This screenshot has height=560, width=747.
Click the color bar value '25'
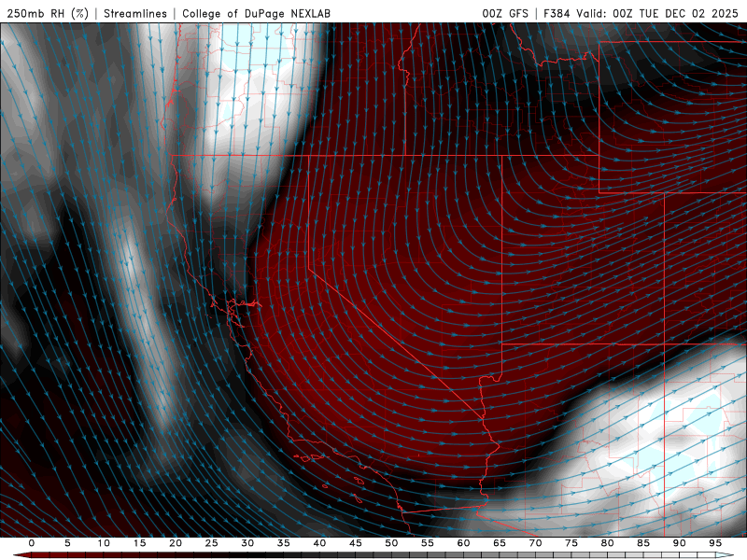coord(212,543)
